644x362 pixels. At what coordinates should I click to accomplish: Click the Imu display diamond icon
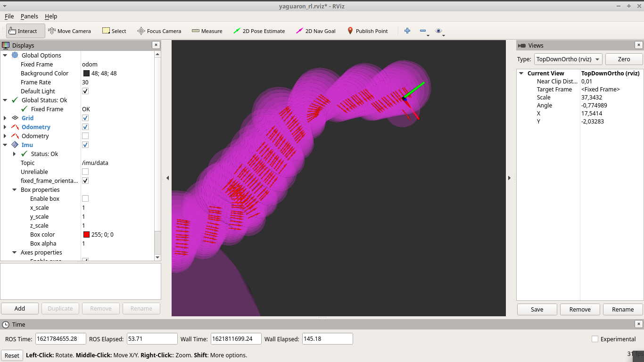coord(15,145)
